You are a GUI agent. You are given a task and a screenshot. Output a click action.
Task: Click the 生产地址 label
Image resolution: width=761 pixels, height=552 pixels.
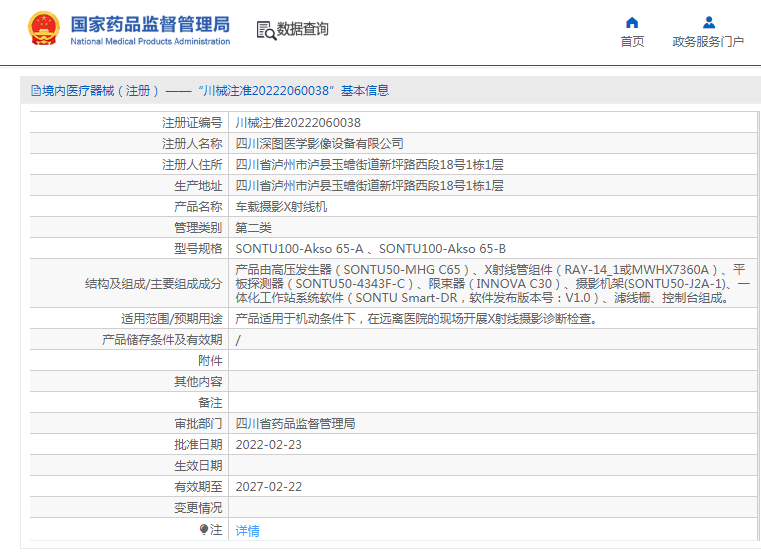[x=198, y=185]
